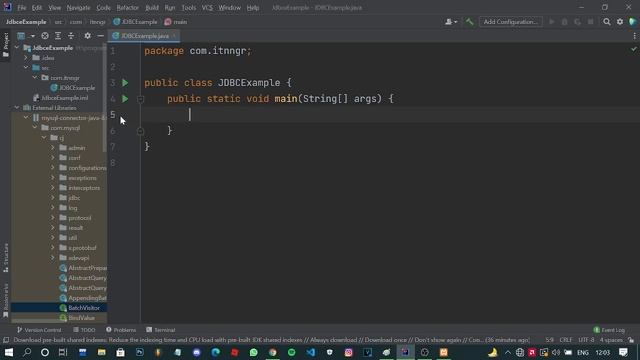Collapse the mysql-connector-java library
Image resolution: width=640 pixels, height=360 pixels.
coord(26,118)
